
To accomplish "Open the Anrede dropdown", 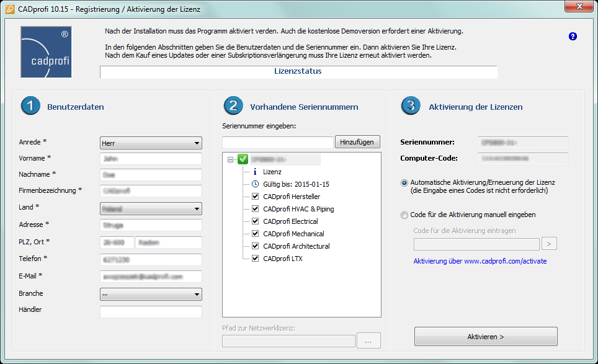I will (151, 143).
